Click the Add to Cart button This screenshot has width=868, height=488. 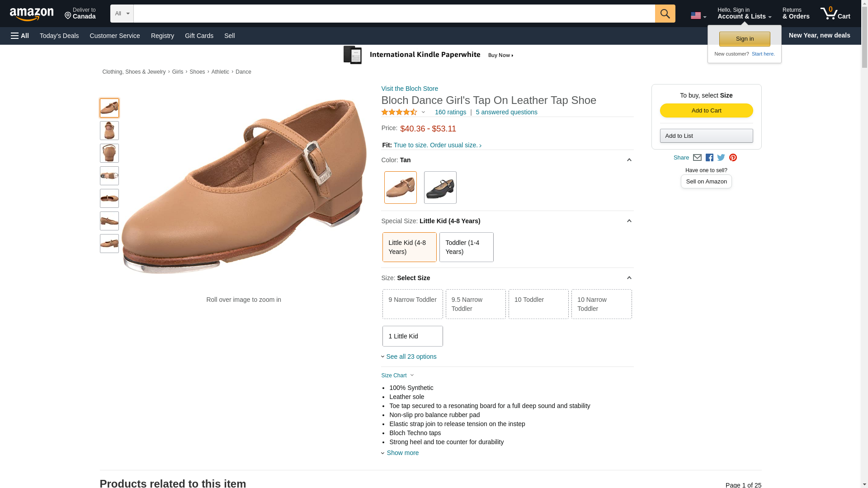tap(706, 111)
